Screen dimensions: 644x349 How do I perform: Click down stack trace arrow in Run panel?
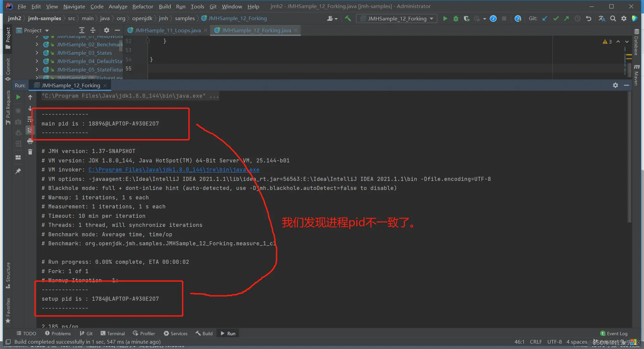[30, 108]
